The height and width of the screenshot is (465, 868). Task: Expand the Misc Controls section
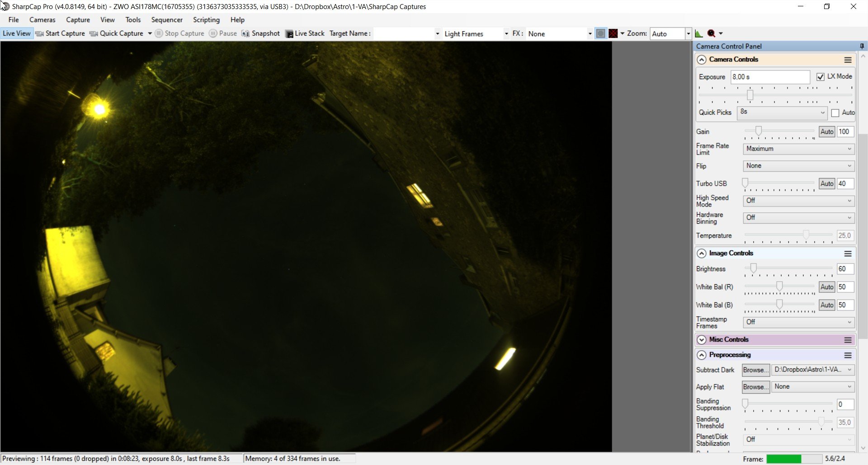click(702, 340)
